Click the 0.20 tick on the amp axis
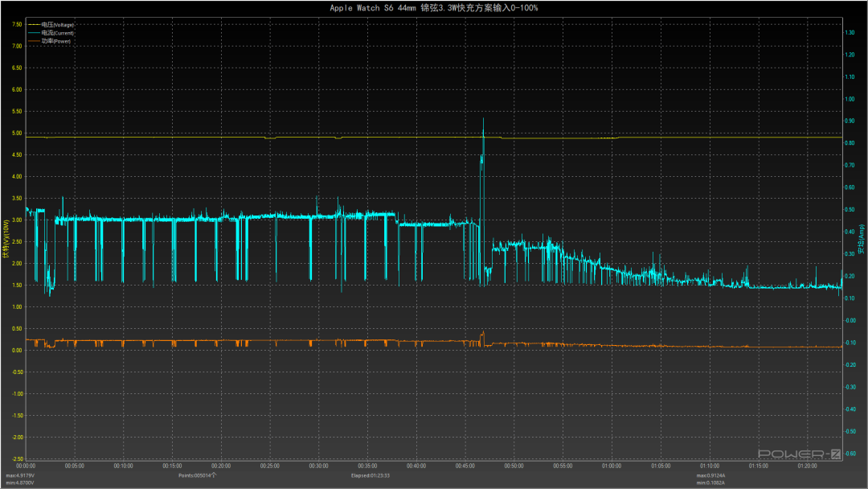The width and height of the screenshot is (868, 489). click(850, 277)
